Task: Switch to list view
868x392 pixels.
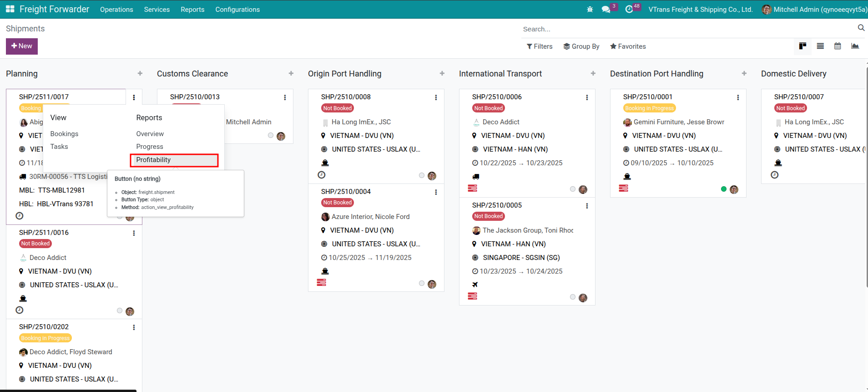Action: coord(820,46)
